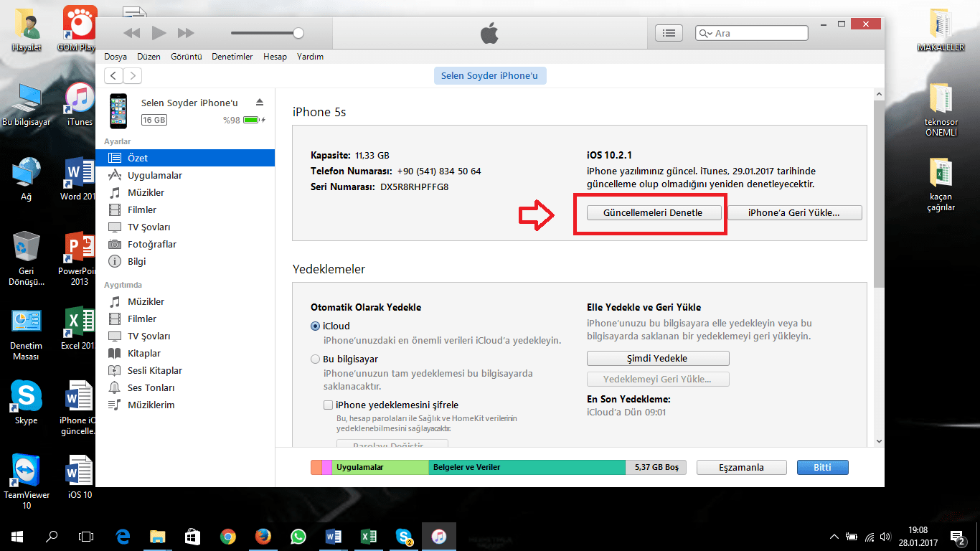The width and height of the screenshot is (980, 551).
Task: Select the TeamViewer 10 desktop shortcut
Action: point(27,481)
